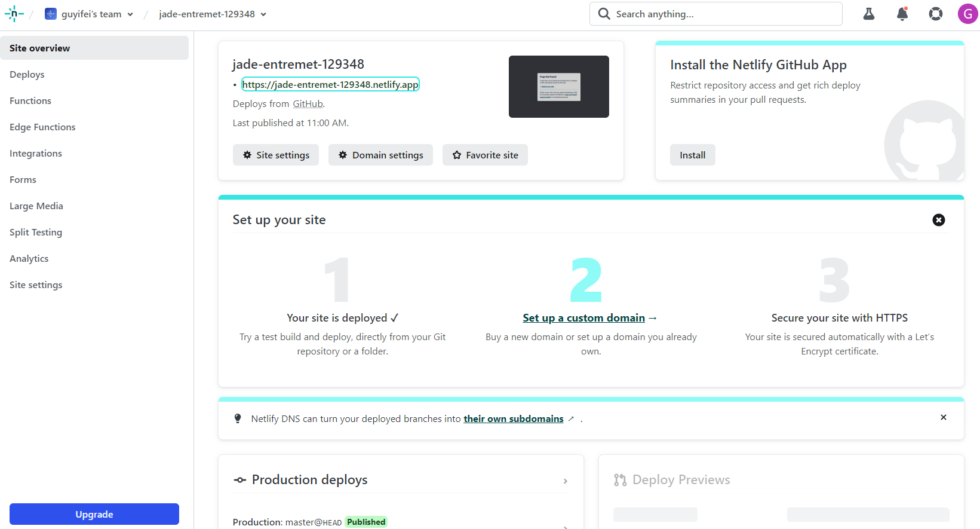Image resolution: width=980 pixels, height=529 pixels.
Task: Follow the GitHub deploys link
Action: [x=308, y=103]
